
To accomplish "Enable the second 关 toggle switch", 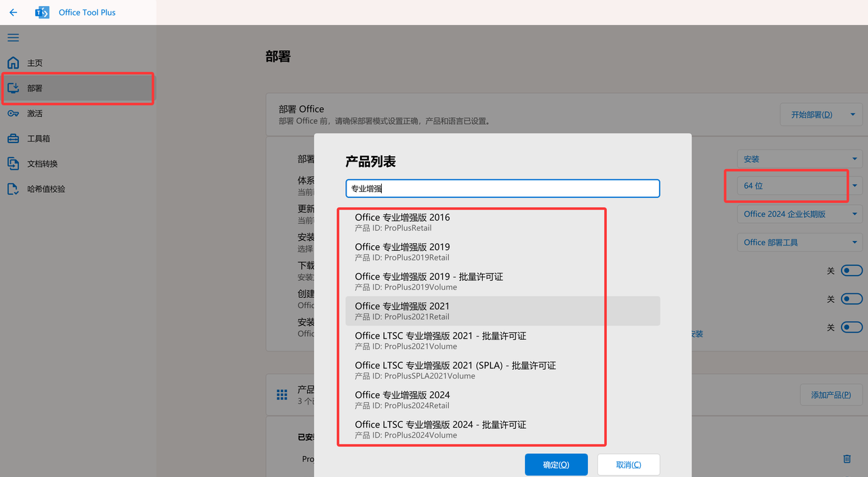I will pos(851,299).
